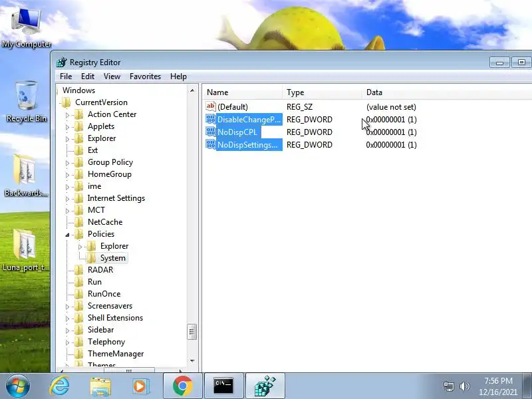Screen dimensions: 532x399
Task: Click data 0x00000001 (1) of NoDispSettings...
Action: [x=391, y=145]
